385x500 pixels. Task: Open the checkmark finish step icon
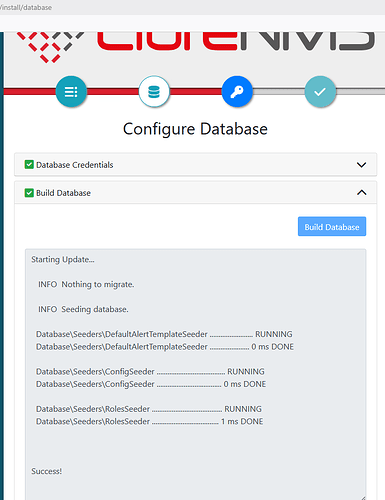pos(320,91)
